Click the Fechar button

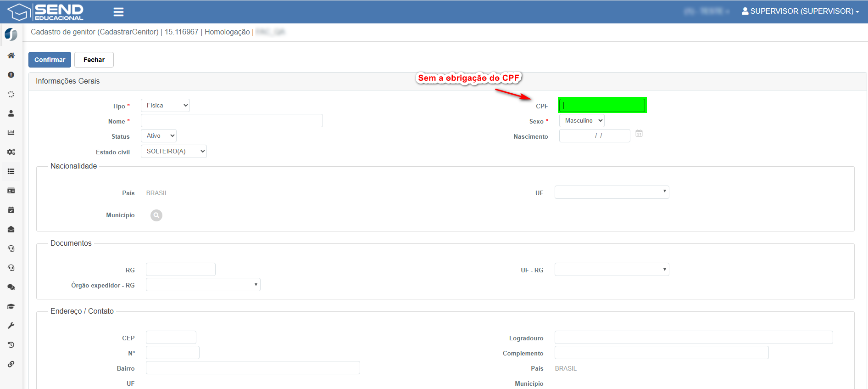click(x=94, y=60)
